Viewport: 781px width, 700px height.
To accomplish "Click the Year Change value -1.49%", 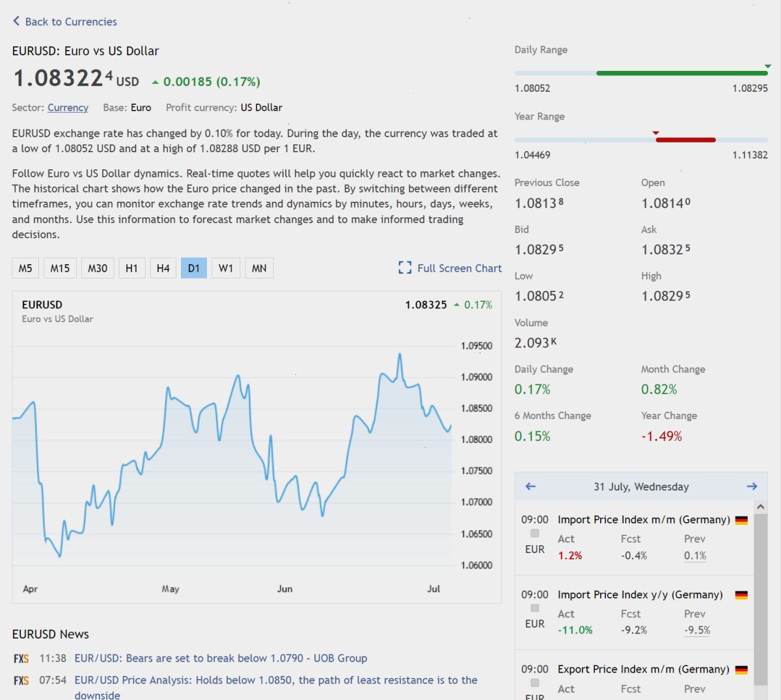I will [661, 436].
